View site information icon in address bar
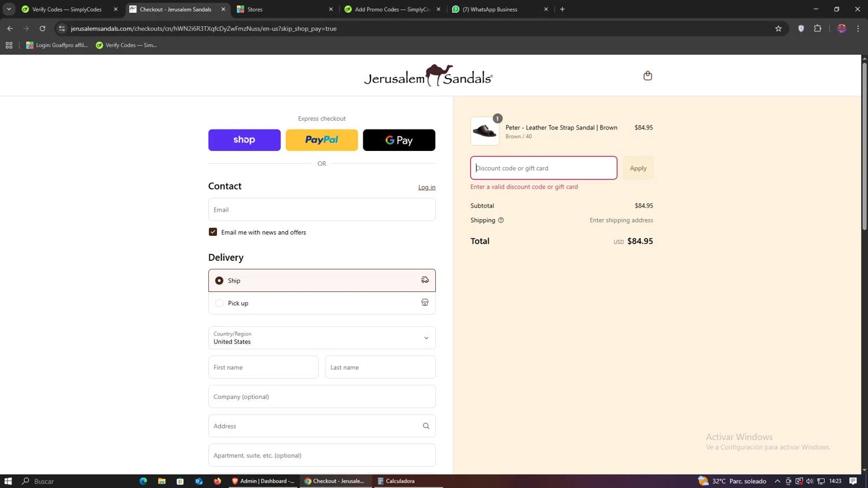Screen dimensions: 868x488 62,28
